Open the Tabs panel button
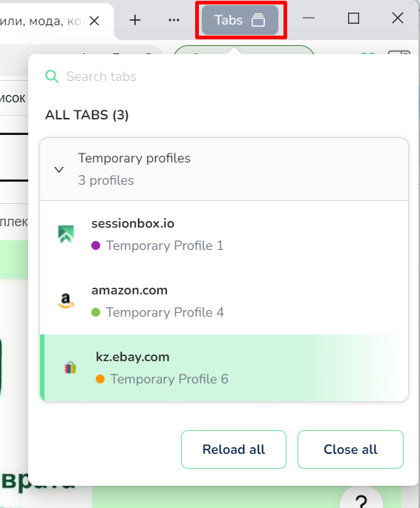Viewport: 420px width, 508px height. click(240, 20)
